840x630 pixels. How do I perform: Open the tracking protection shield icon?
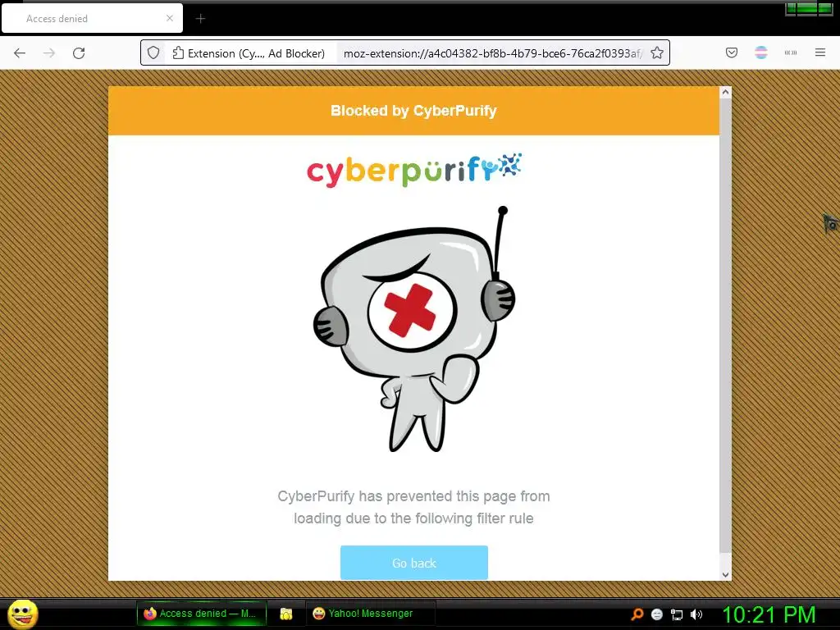tap(153, 53)
